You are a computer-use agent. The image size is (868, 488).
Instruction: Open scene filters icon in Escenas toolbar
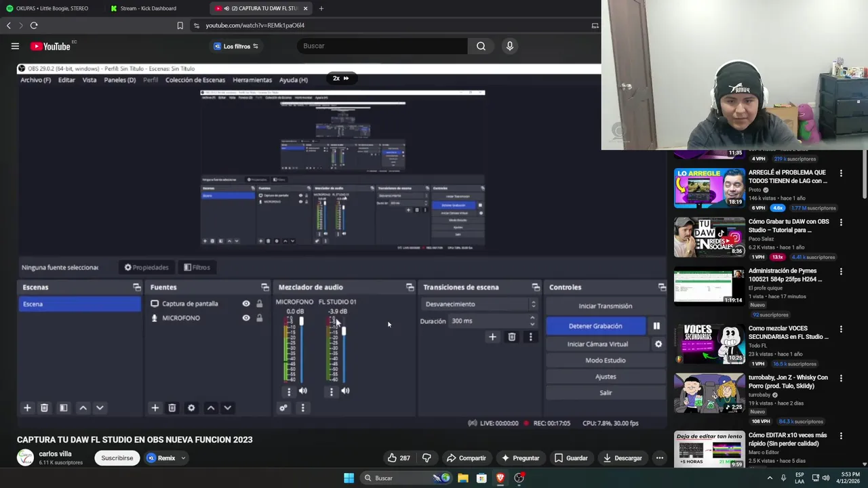click(x=63, y=408)
